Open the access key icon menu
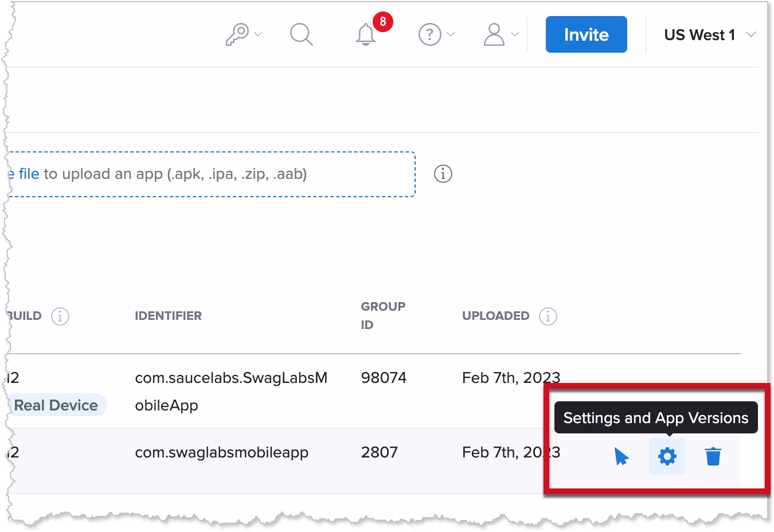Image resolution: width=774 pixels, height=532 pixels. (x=237, y=34)
